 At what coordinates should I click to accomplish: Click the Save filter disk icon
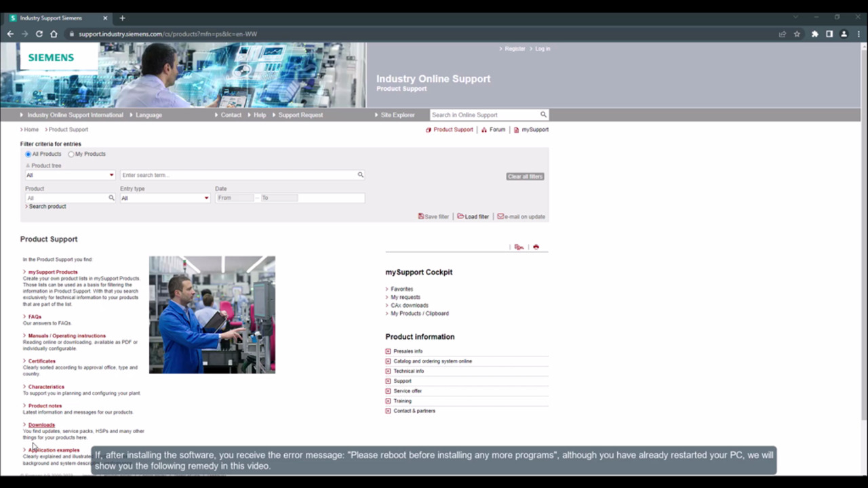click(x=420, y=216)
